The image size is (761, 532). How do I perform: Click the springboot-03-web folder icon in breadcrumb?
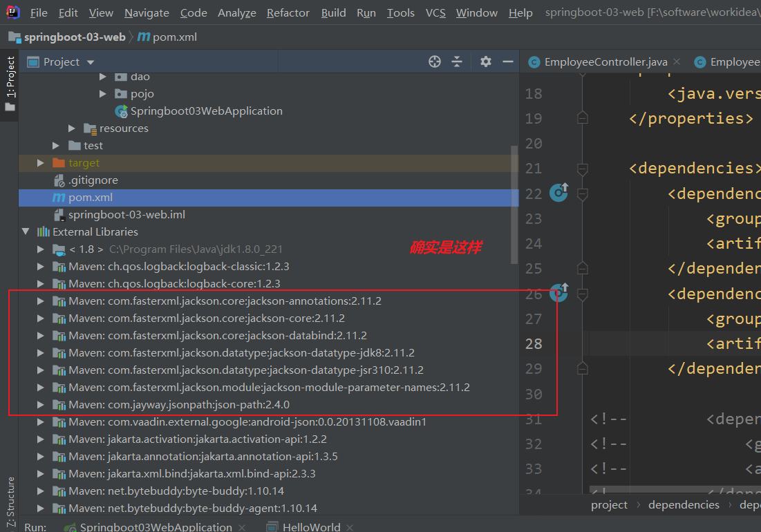click(x=15, y=37)
